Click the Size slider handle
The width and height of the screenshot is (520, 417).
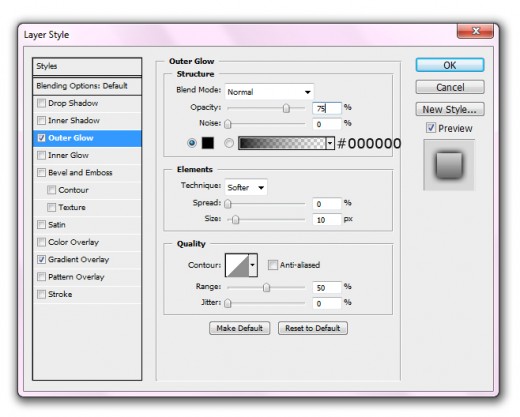click(x=235, y=220)
